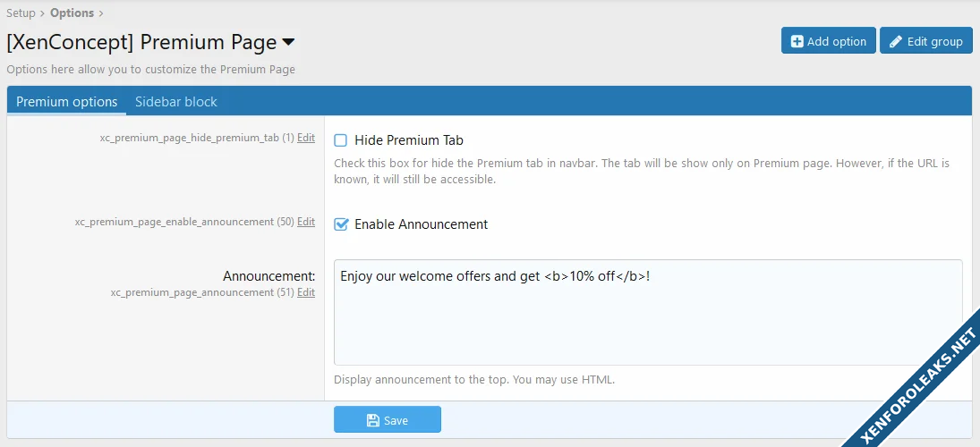Open Options from the breadcrumb trail
Screen dimensions: 980x447
click(x=72, y=13)
